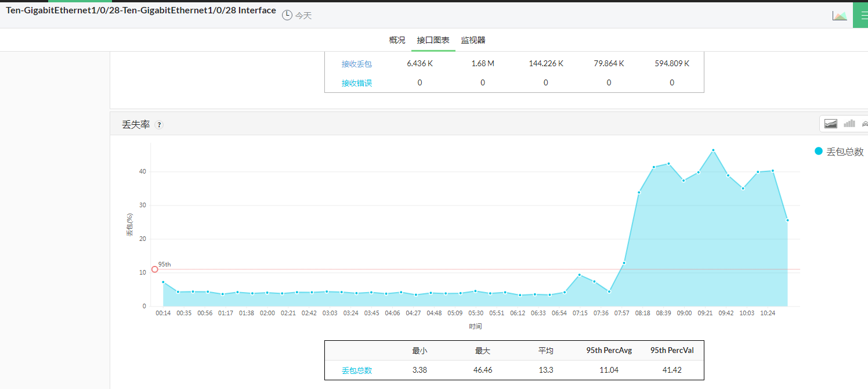This screenshot has width=868, height=389.
Task: Click the 丢包总数 link in summary table
Action: pos(357,370)
